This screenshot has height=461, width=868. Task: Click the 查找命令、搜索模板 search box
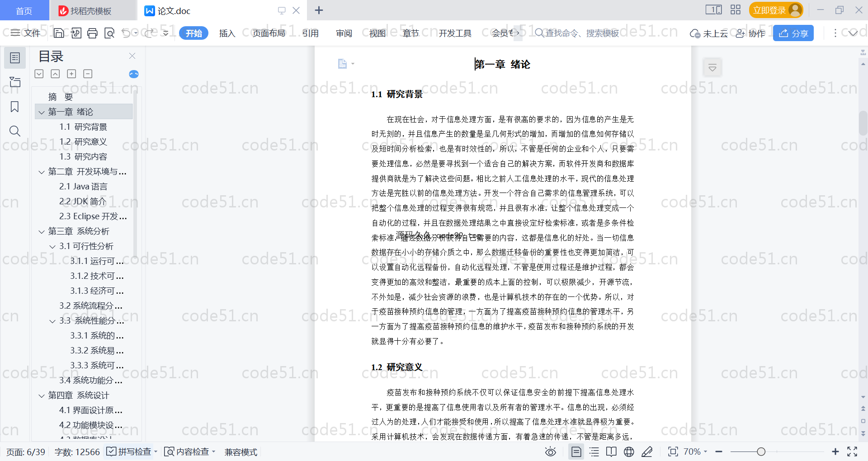(577, 33)
